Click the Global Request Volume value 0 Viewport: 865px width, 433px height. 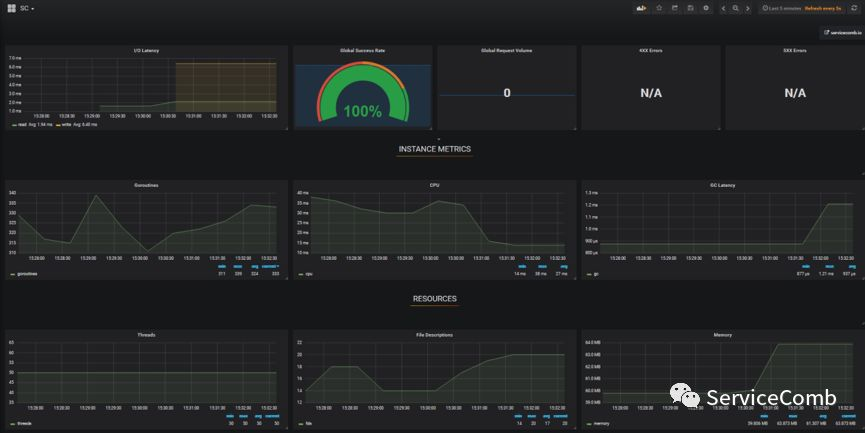click(507, 93)
